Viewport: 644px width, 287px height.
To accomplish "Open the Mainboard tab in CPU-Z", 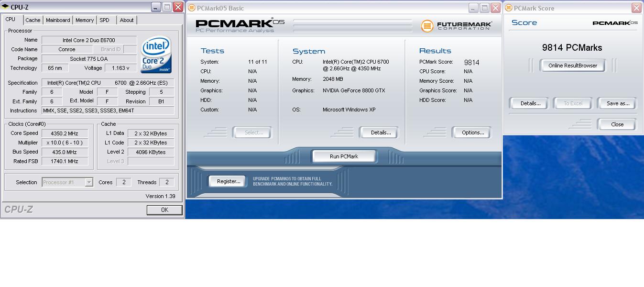I will point(58,20).
